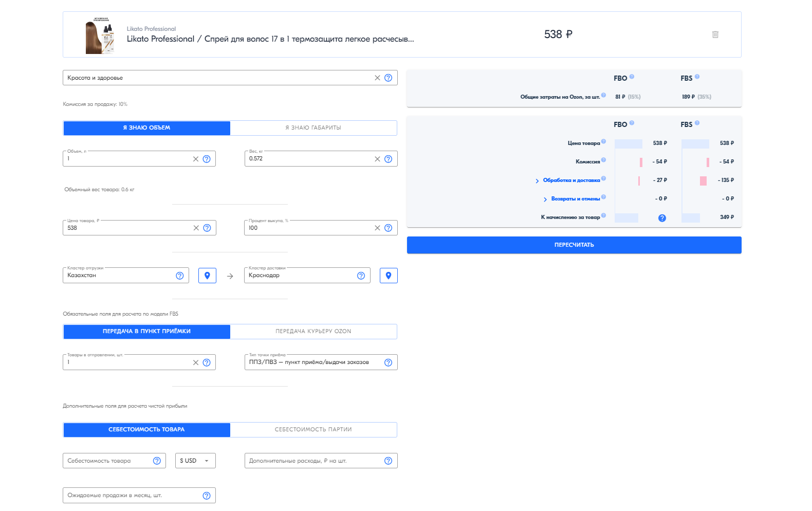Click blue help icon in К начислению row
812x511 pixels.
point(662,218)
